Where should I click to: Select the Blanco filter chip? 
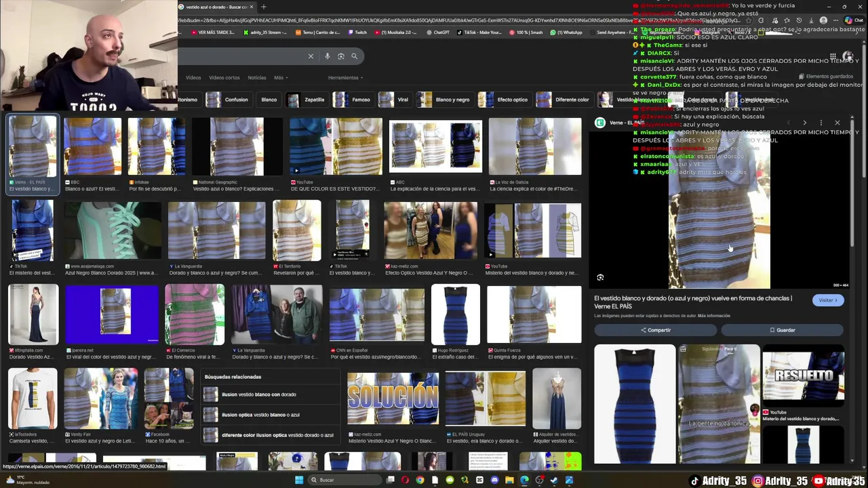[x=269, y=100]
